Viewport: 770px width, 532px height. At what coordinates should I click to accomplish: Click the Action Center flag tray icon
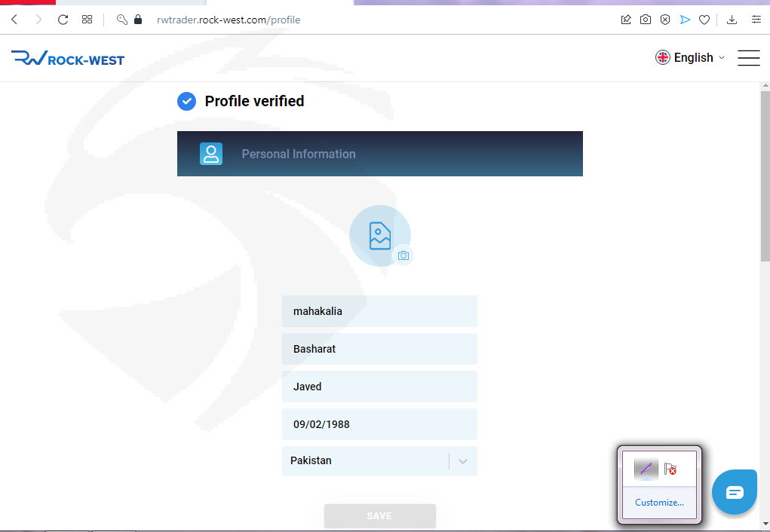click(x=670, y=469)
